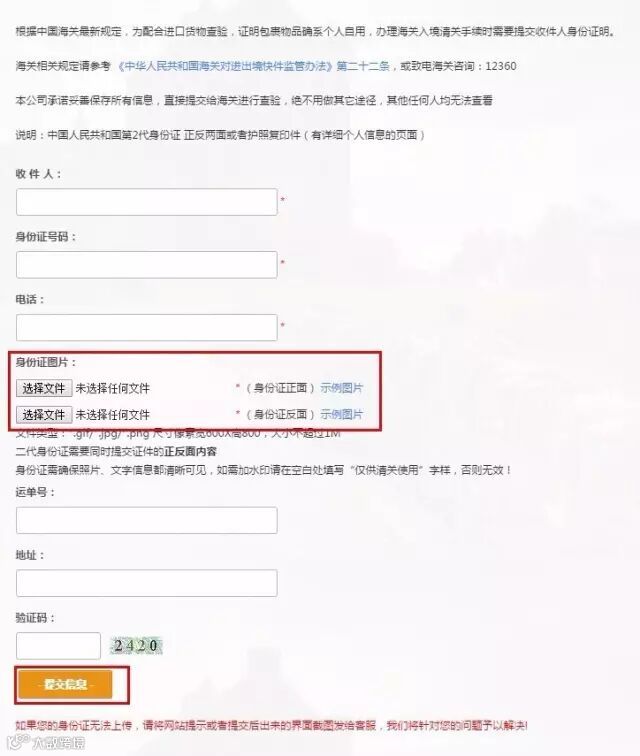This screenshot has width=640, height=756.
Task: Click the 第二十二条 part of the link
Action: tap(363, 66)
